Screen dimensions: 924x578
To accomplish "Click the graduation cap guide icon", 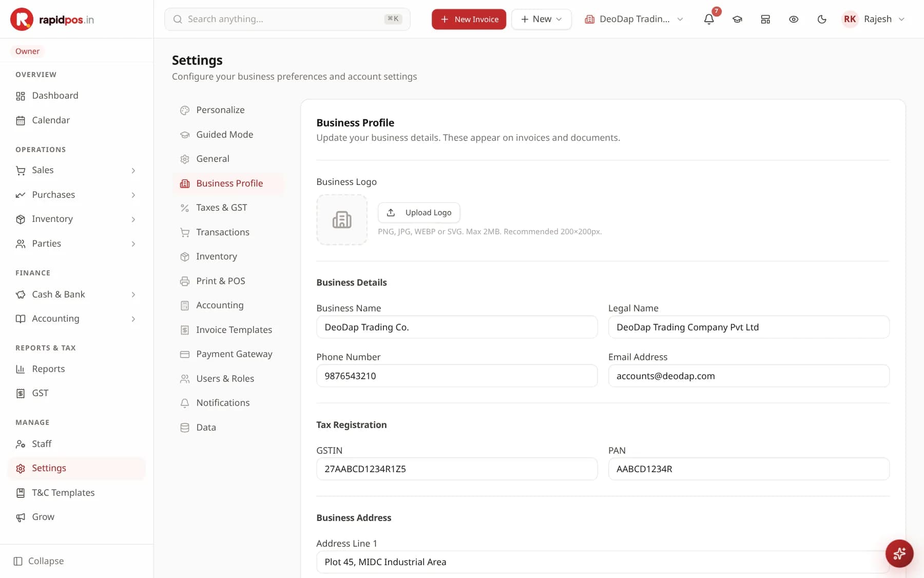I will click(737, 19).
